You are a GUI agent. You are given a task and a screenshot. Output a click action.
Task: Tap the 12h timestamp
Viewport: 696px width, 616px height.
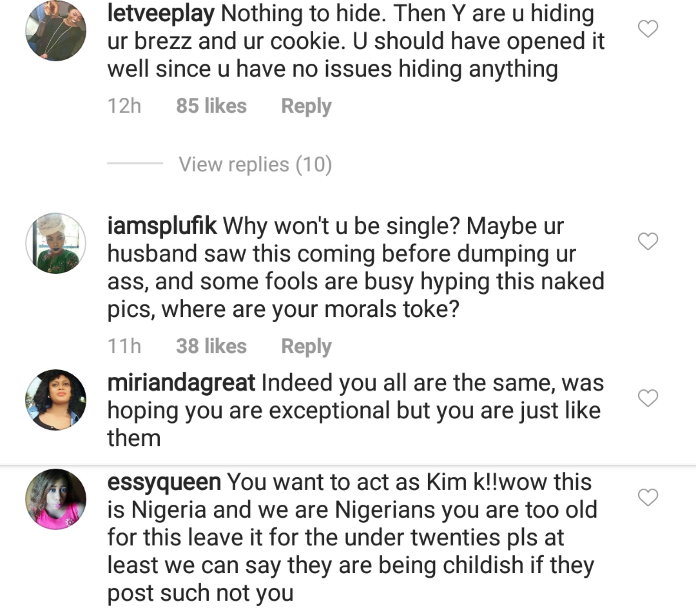point(124,106)
